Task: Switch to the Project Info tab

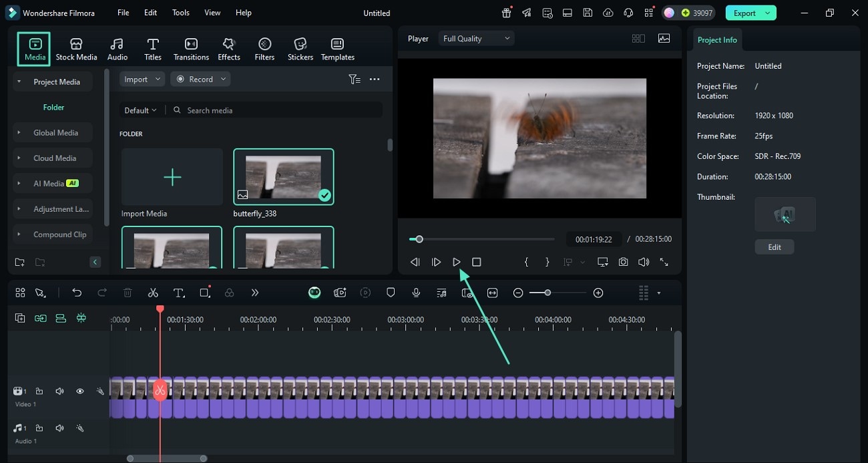Action: point(717,40)
